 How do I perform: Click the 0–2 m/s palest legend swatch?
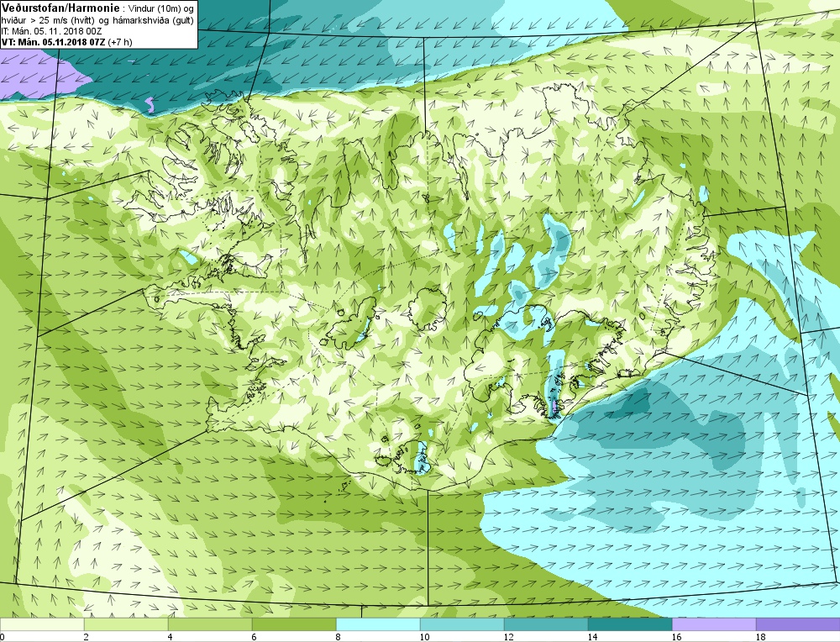(x=42, y=625)
